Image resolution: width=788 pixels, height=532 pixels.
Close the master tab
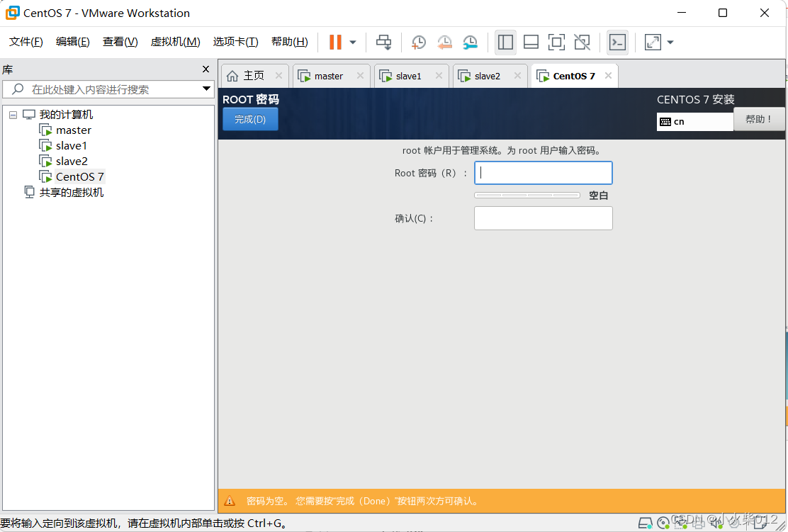(x=360, y=75)
